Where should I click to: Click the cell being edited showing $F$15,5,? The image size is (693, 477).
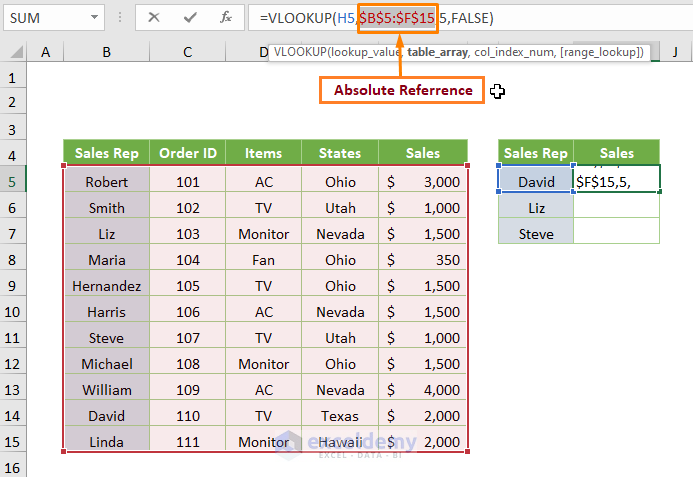tap(617, 181)
